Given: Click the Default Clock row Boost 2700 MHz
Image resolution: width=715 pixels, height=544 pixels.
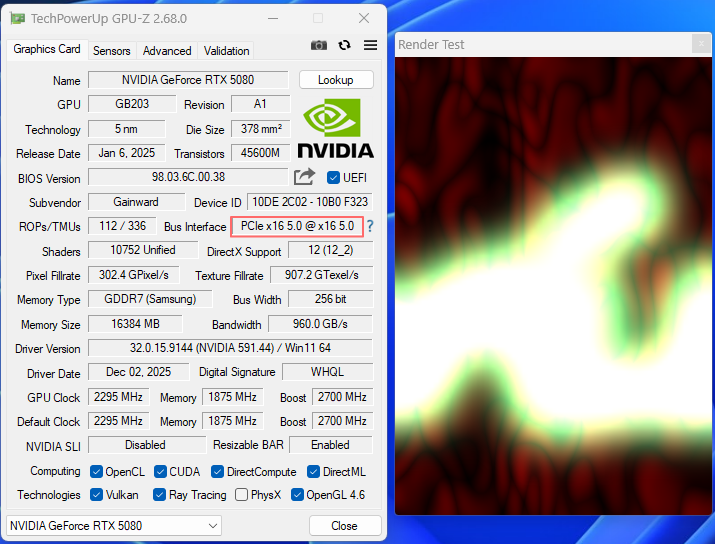Looking at the screenshot, I should [342, 421].
